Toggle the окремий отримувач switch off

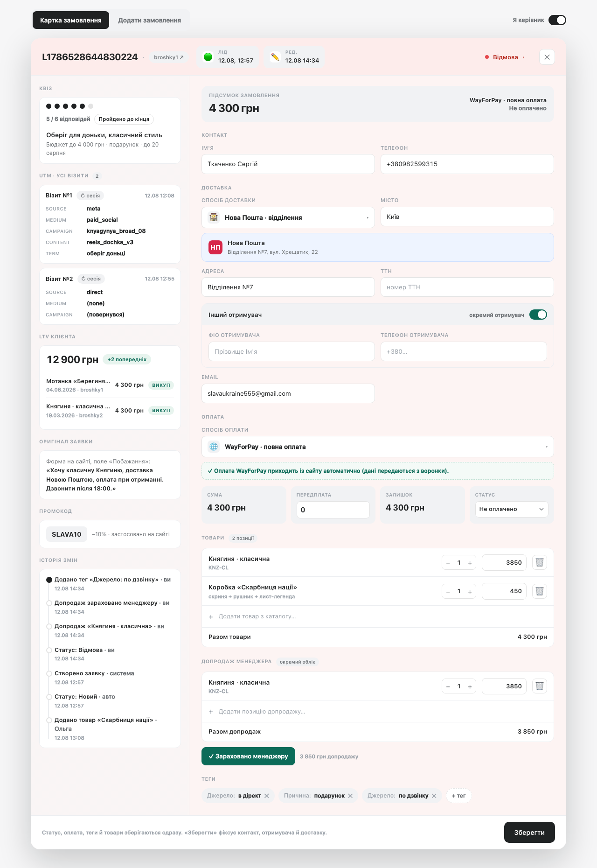click(x=538, y=315)
